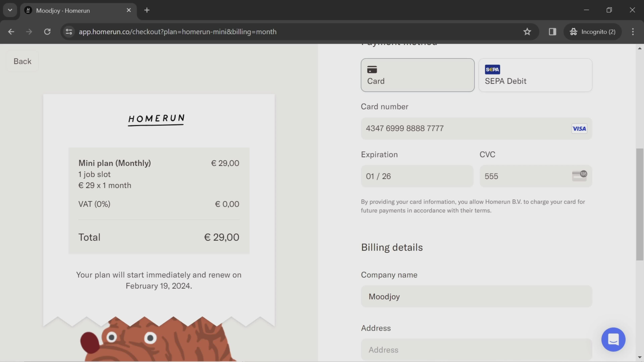
Task: Click the Homerun favicon on the tab
Action: tap(28, 10)
